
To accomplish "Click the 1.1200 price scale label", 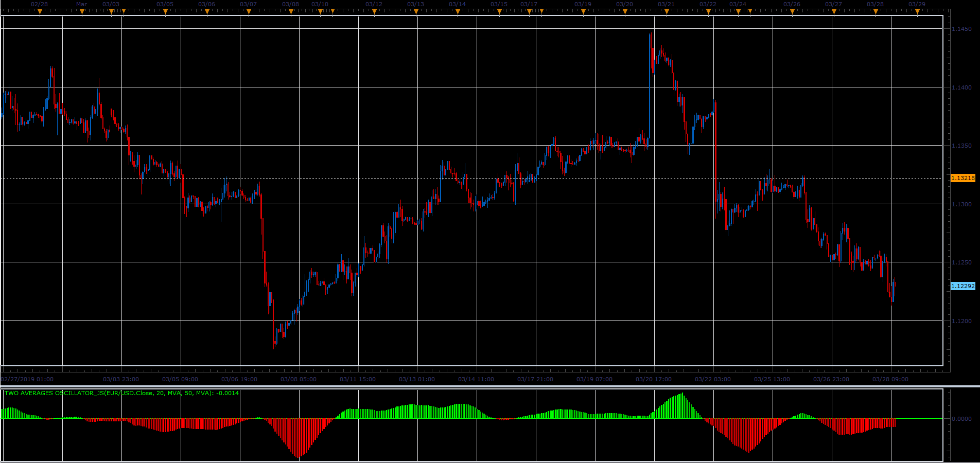I will click(962, 321).
